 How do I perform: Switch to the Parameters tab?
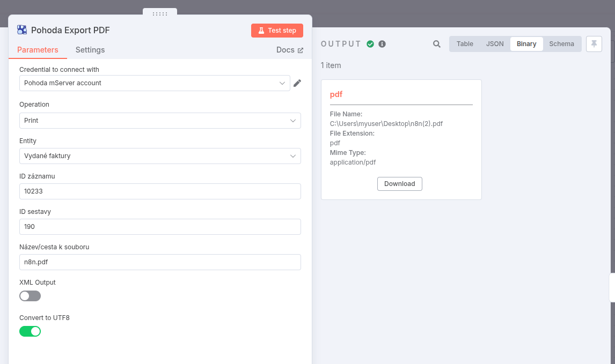pyautogui.click(x=38, y=50)
